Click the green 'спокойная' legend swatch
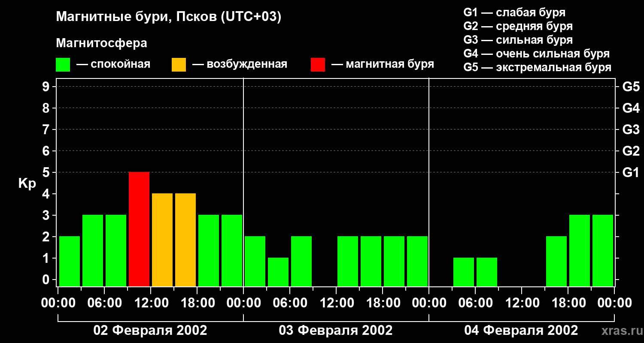This screenshot has width=644, height=343. 63,65
